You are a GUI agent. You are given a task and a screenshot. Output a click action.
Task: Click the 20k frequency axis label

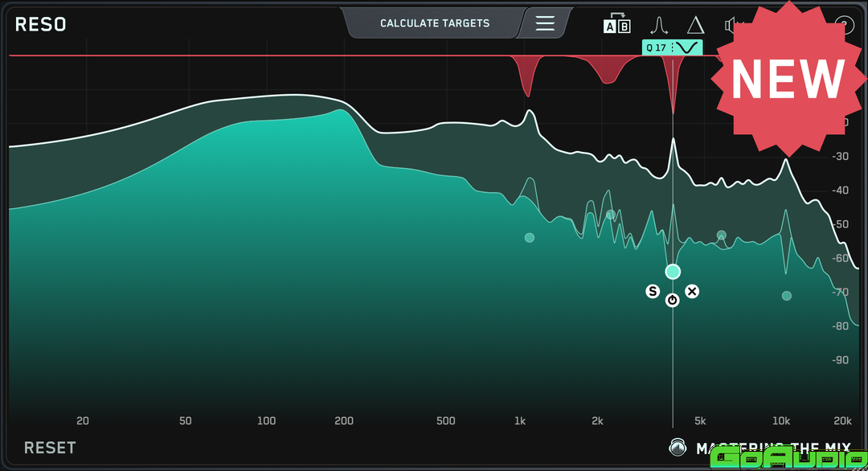(842, 421)
